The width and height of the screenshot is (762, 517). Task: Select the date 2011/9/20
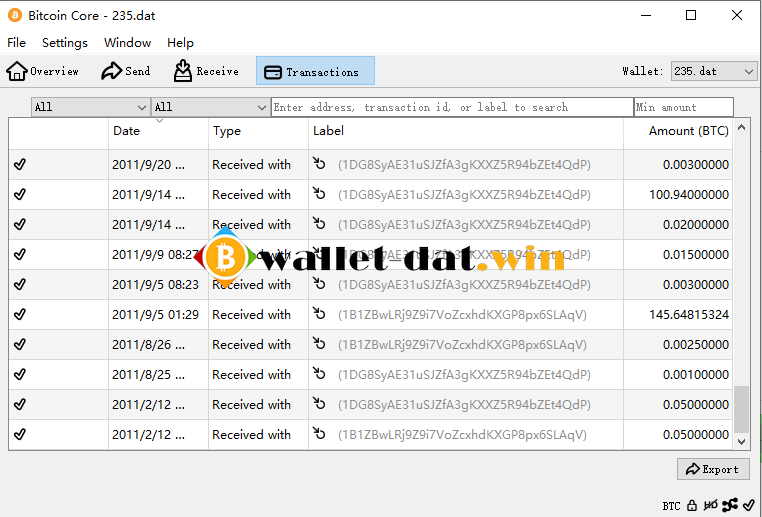tap(148, 165)
